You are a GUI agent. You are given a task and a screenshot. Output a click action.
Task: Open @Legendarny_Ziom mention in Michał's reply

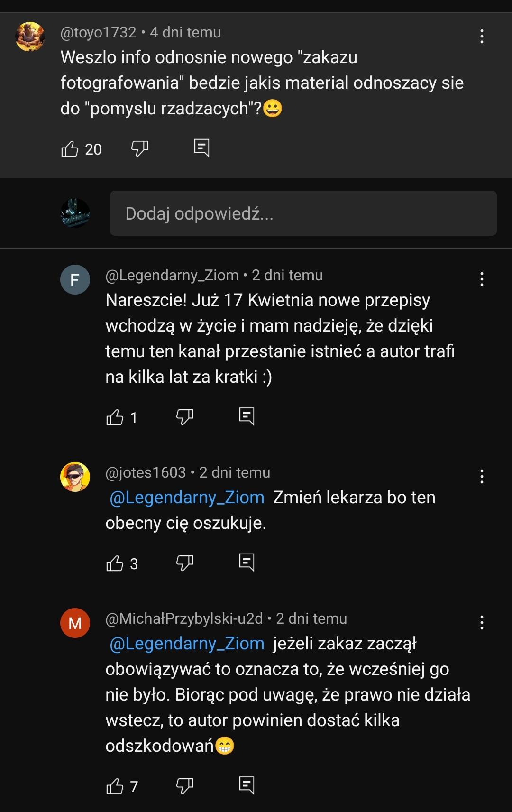187,644
